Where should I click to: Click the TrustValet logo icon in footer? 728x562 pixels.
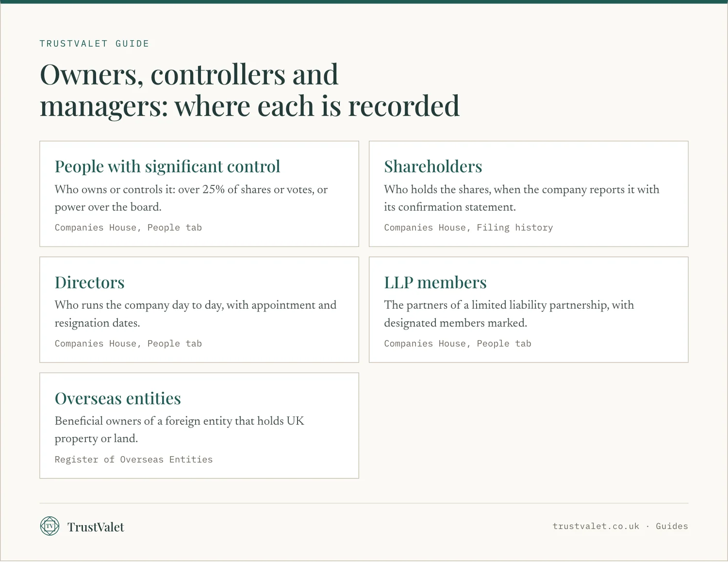tap(50, 526)
